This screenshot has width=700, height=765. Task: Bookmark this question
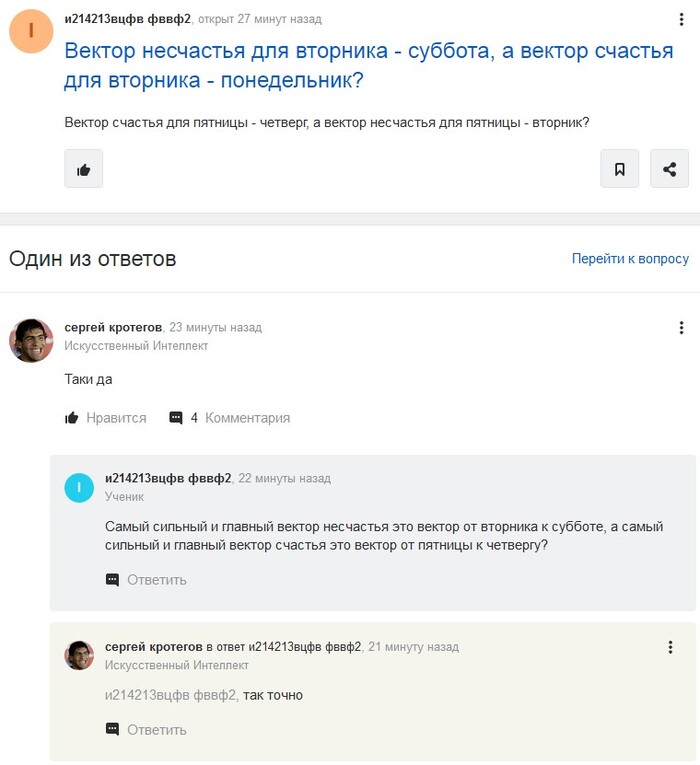click(x=619, y=169)
